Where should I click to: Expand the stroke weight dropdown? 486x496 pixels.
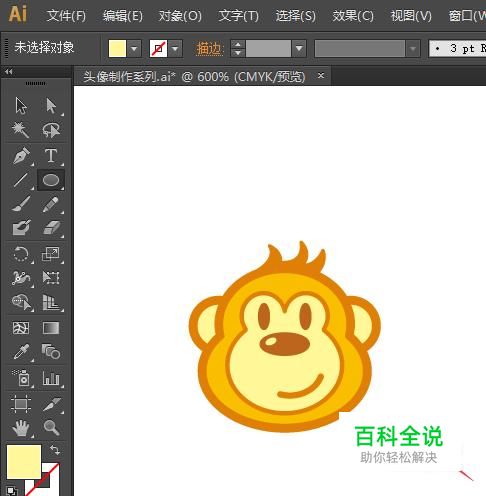(299, 49)
